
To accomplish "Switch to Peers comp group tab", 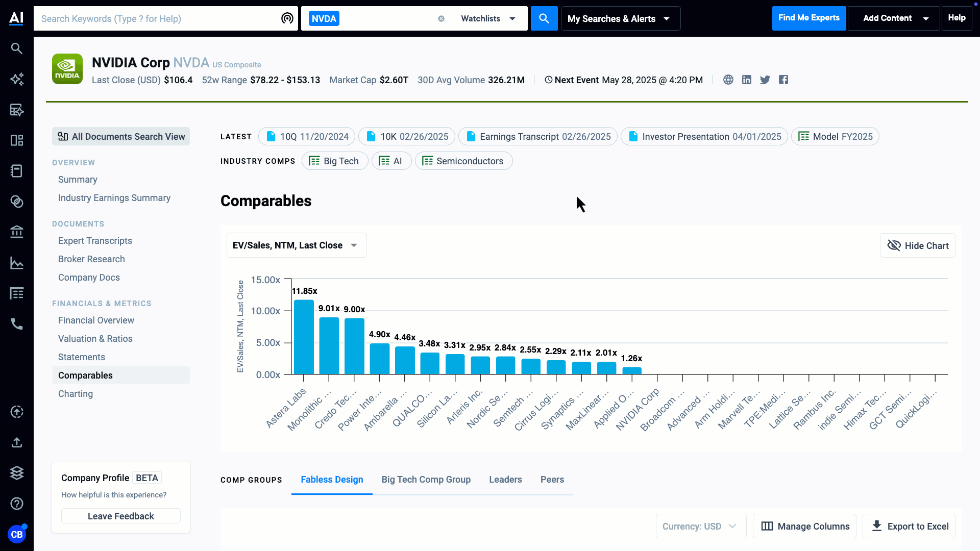I will [552, 480].
